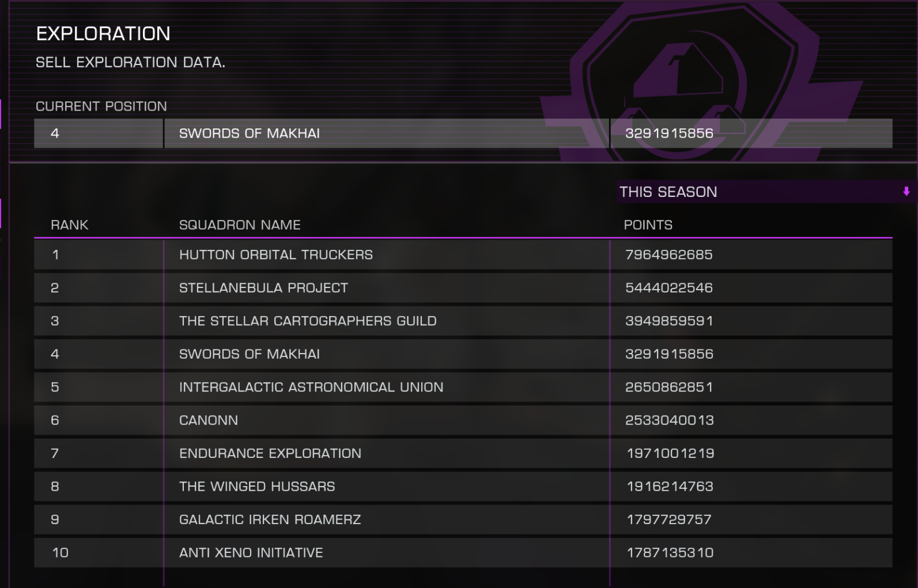Select the Canonn squadron row
This screenshot has width=918, height=588.
[x=463, y=420]
